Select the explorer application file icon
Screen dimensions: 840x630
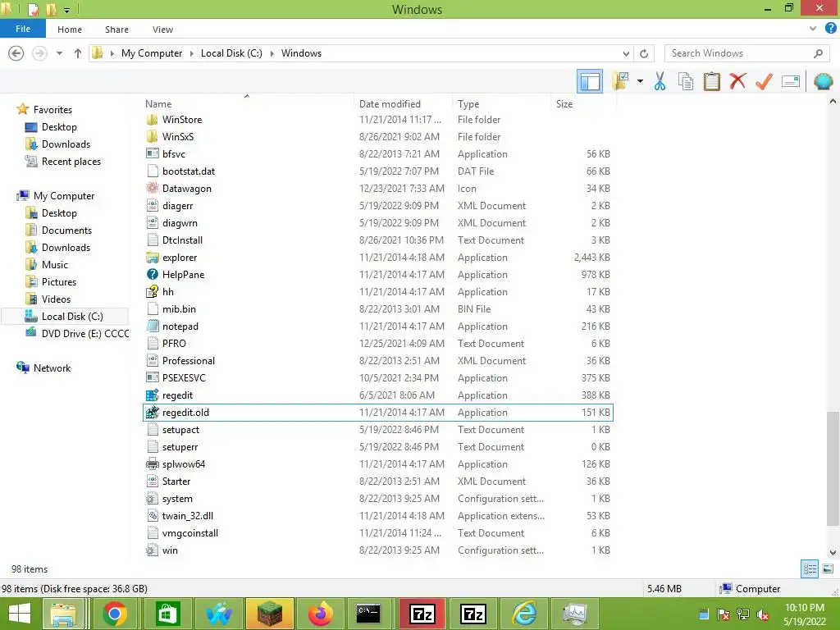[x=152, y=258]
